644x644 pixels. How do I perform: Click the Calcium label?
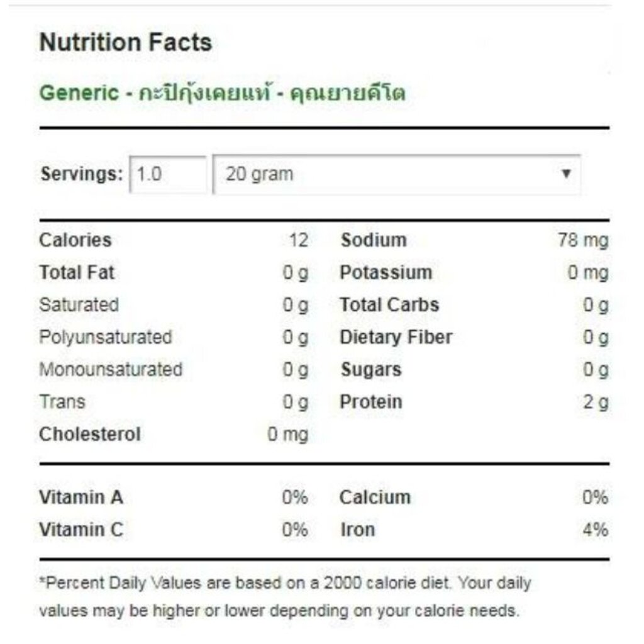375,498
